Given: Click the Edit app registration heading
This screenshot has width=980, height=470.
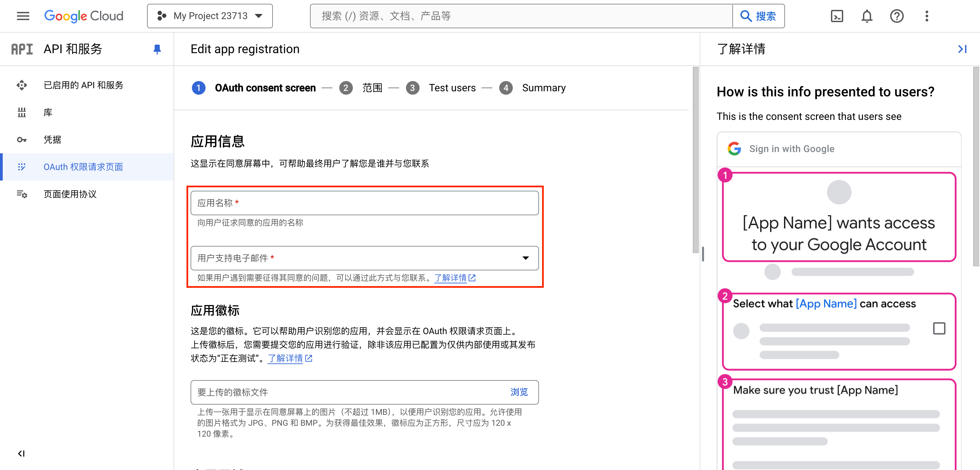Looking at the screenshot, I should click(x=245, y=49).
